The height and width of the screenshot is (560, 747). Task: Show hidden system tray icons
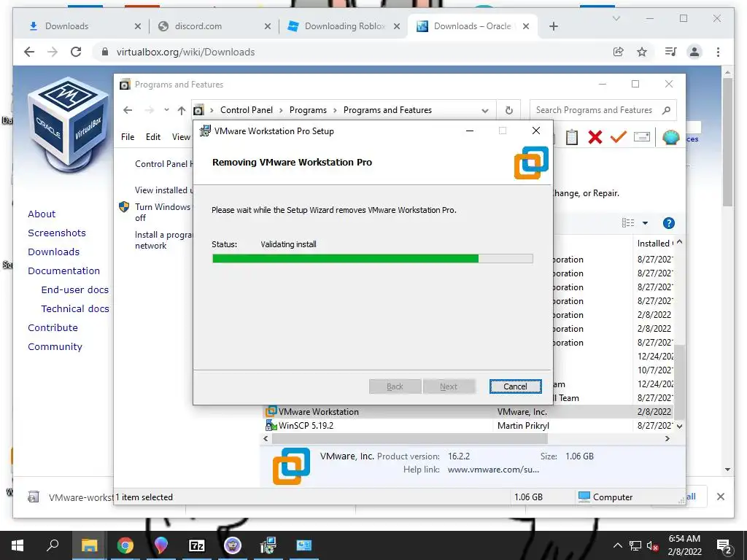[617, 545]
